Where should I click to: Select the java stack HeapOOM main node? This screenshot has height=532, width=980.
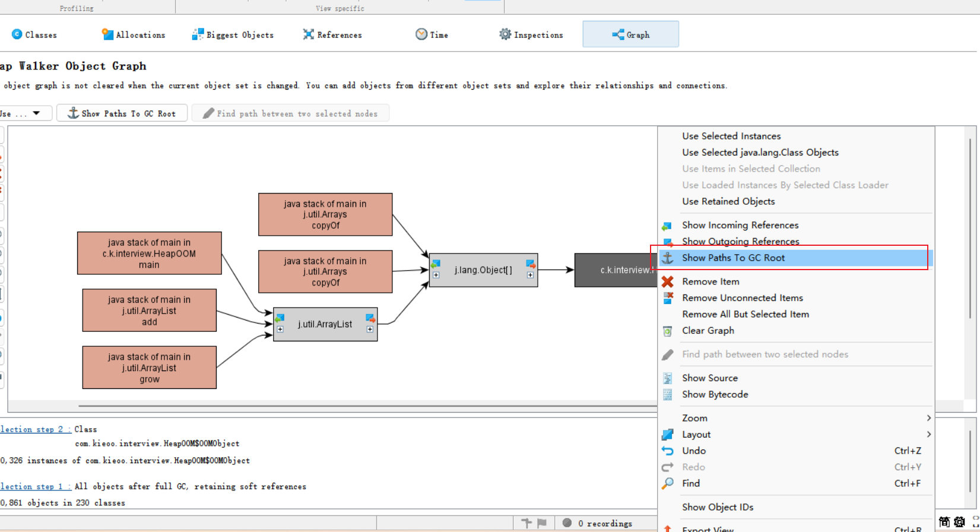(x=149, y=254)
